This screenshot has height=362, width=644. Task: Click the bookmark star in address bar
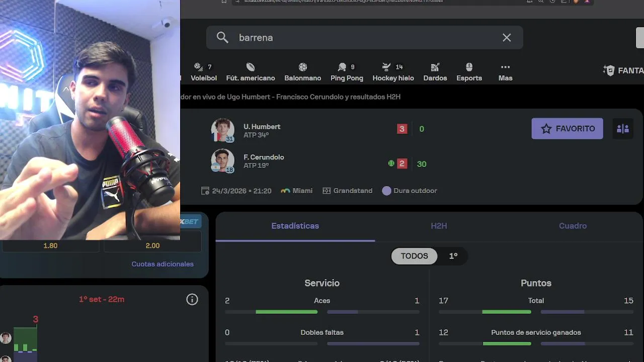[x=224, y=2]
